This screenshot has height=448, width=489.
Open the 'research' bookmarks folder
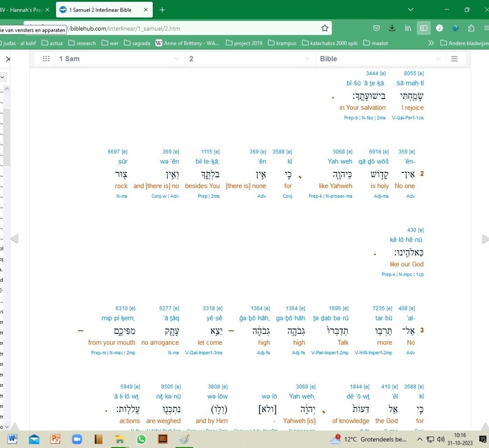point(82,43)
